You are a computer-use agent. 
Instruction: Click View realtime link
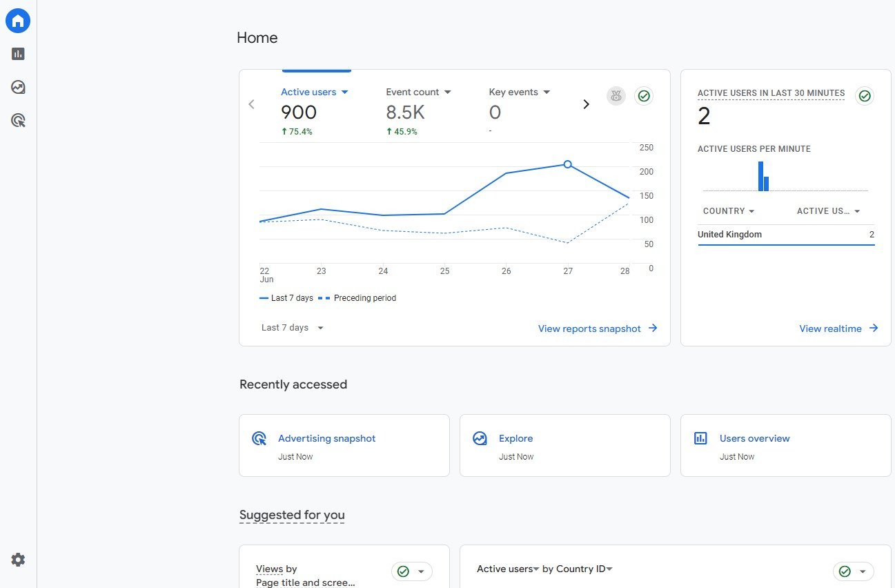(838, 329)
